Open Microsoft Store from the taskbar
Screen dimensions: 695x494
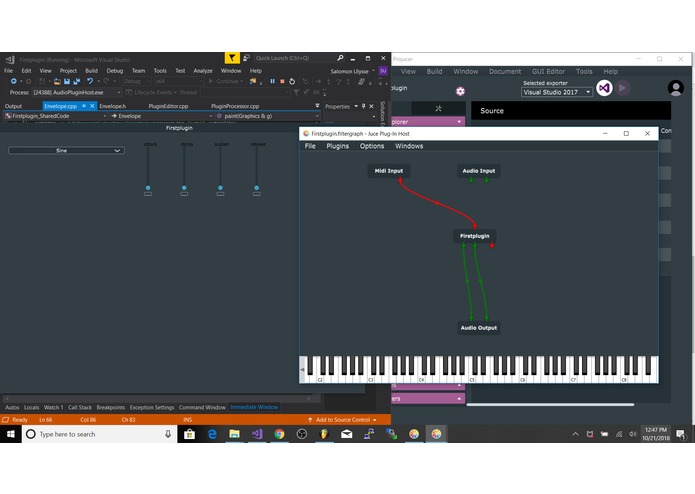[189, 434]
